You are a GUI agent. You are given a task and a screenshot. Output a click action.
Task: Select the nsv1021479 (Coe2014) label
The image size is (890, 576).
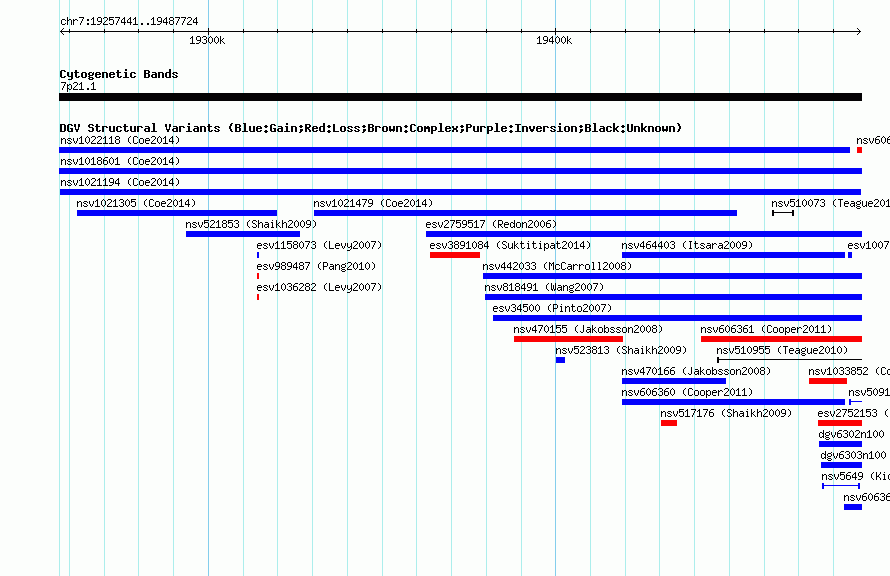(373, 203)
